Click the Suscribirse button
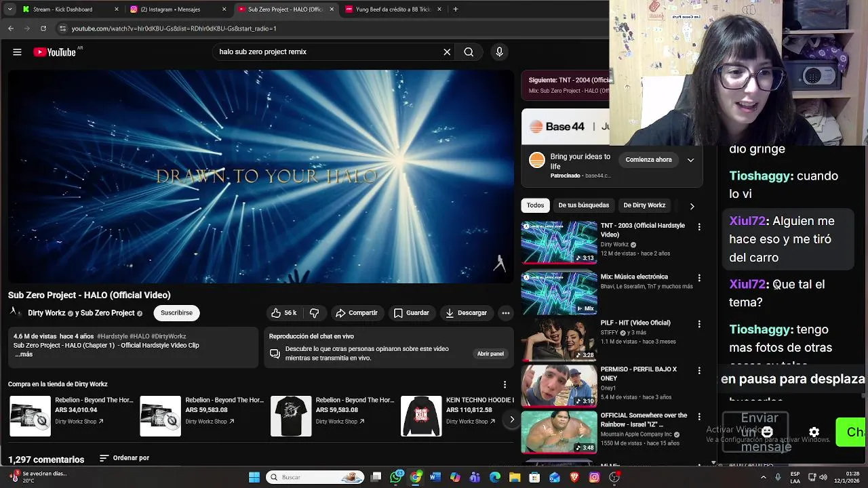Screen dimensions: 868x488 [x=176, y=313]
